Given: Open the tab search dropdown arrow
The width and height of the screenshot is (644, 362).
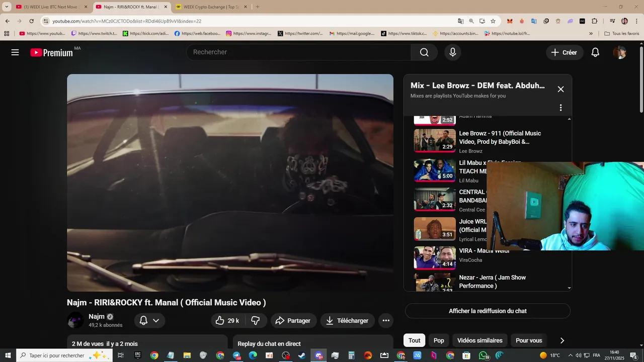Looking at the screenshot, I should (7, 7).
